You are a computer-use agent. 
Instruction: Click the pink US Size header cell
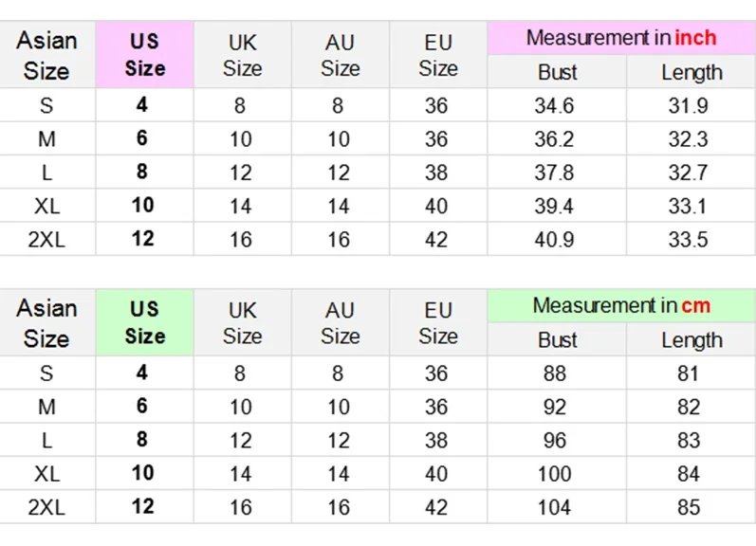click(x=144, y=54)
